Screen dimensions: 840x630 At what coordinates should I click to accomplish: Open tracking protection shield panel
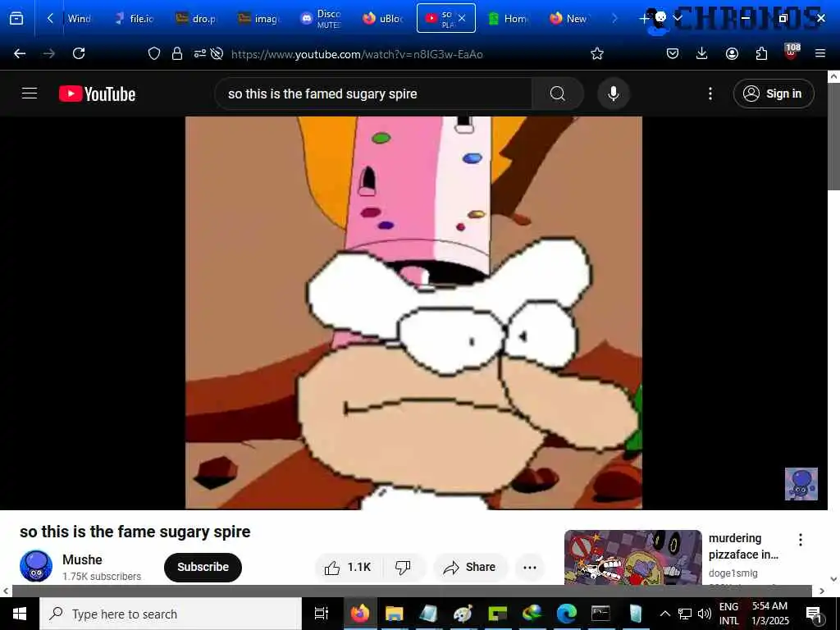point(153,53)
